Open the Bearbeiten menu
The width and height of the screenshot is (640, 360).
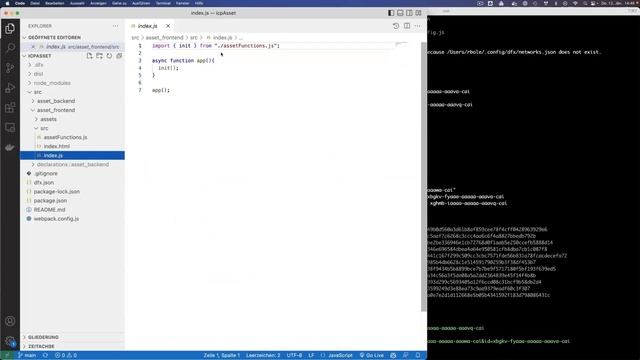55,3
